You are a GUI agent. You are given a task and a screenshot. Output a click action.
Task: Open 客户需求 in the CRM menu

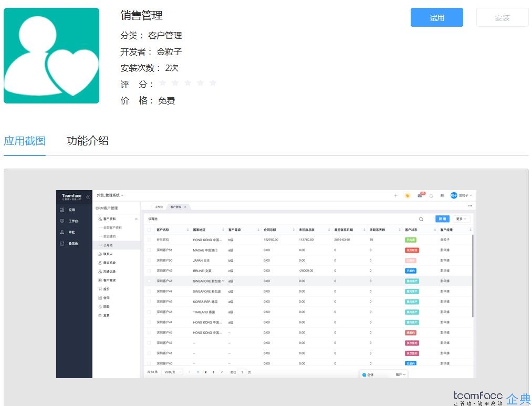click(107, 280)
